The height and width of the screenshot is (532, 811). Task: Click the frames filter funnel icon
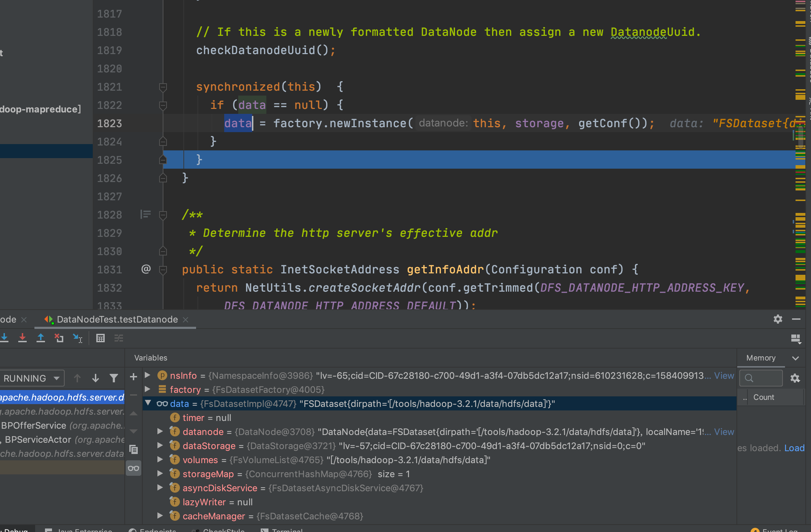pyautogui.click(x=113, y=378)
